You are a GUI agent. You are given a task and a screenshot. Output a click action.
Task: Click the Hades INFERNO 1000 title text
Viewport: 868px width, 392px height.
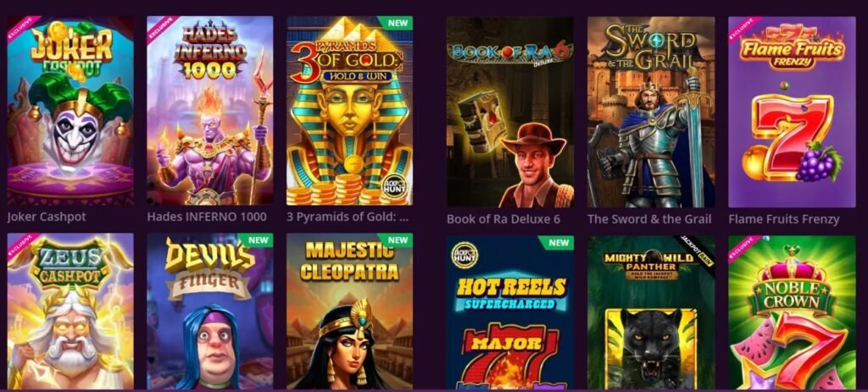click(x=207, y=217)
